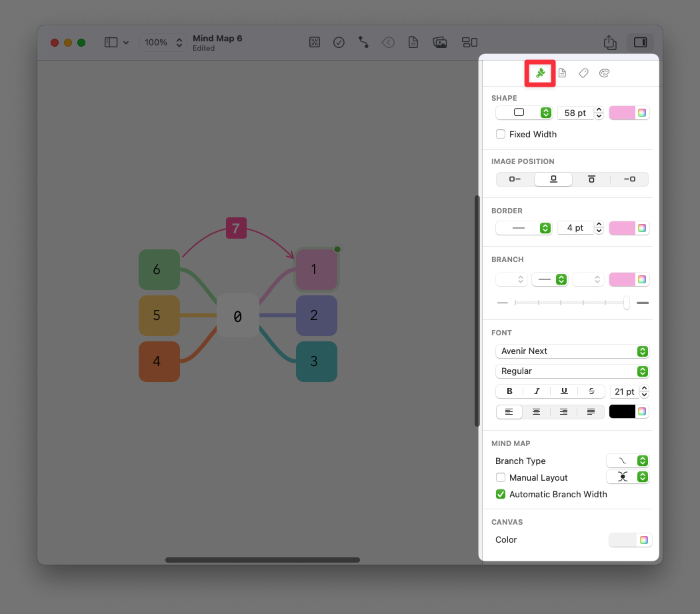Uncheck Automatic Branch Width

click(x=501, y=494)
